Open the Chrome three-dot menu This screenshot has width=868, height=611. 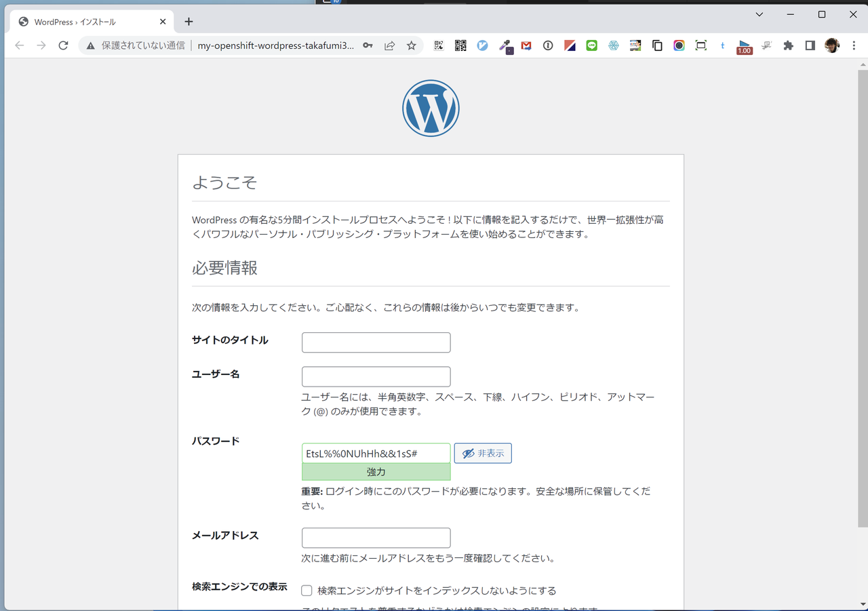852,45
